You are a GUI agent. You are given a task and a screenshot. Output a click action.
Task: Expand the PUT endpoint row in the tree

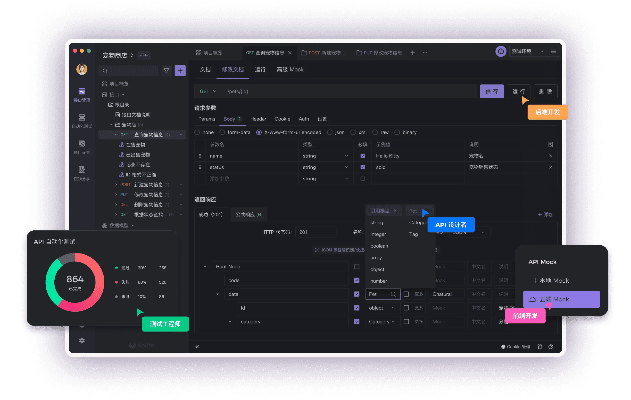point(116,194)
